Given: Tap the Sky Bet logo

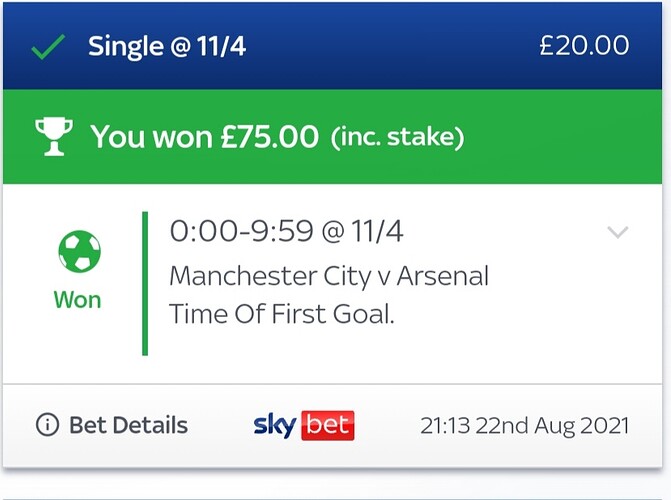Looking at the screenshot, I should tap(304, 425).
